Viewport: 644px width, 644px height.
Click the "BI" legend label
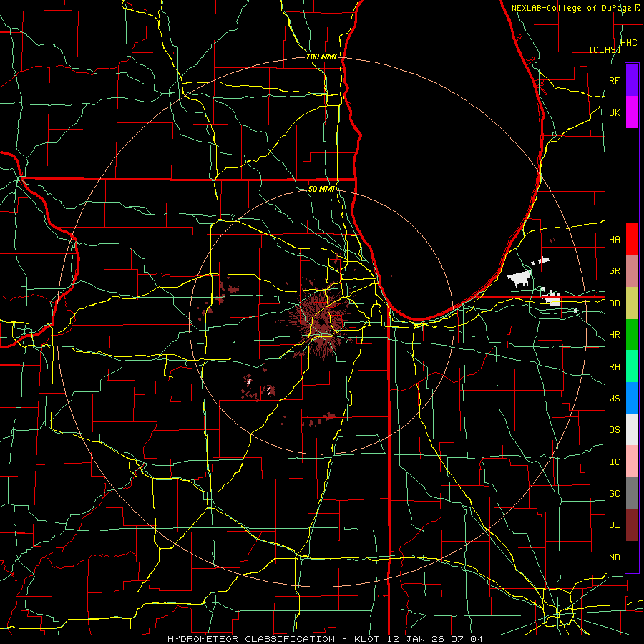(x=615, y=525)
